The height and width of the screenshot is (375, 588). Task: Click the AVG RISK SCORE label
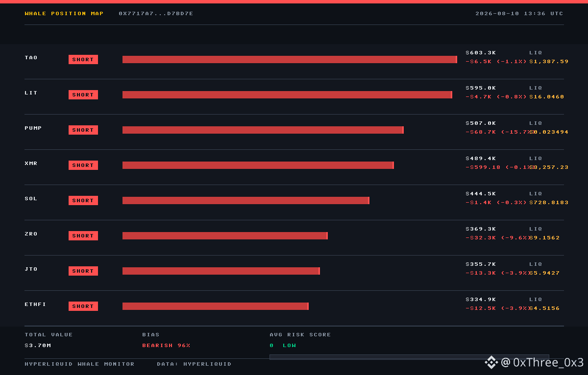pyautogui.click(x=300, y=335)
